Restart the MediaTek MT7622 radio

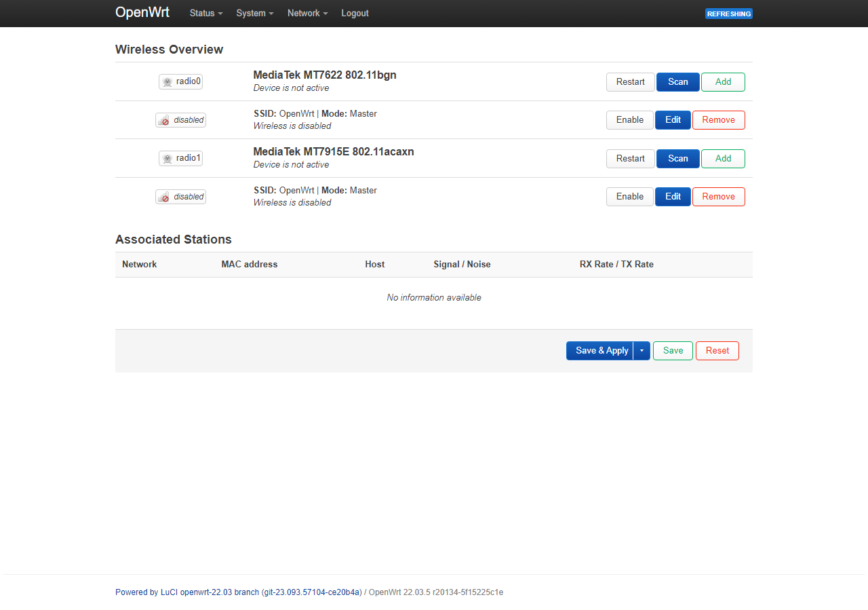point(631,81)
